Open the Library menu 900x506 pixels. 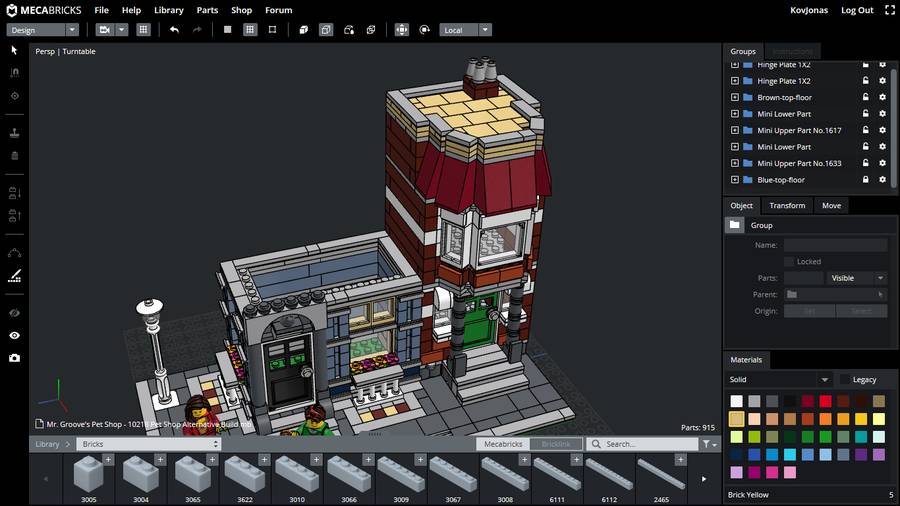click(169, 10)
